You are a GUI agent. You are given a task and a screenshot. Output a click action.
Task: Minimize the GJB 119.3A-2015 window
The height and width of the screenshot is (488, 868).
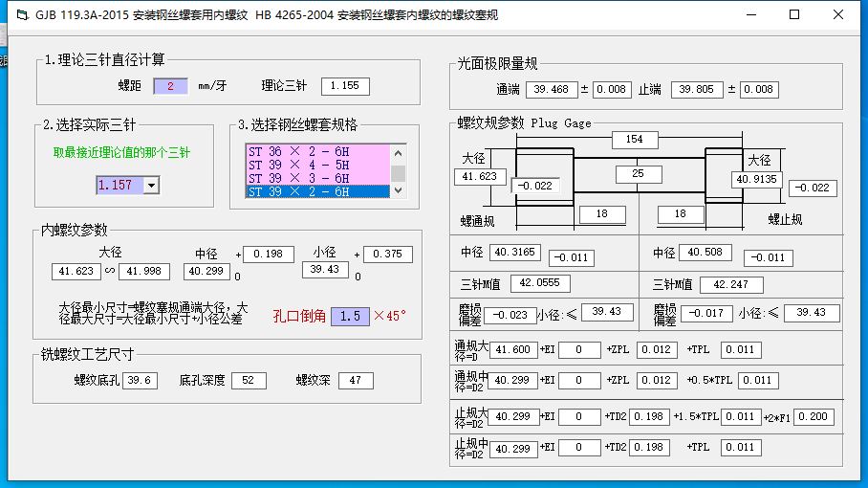(751, 15)
